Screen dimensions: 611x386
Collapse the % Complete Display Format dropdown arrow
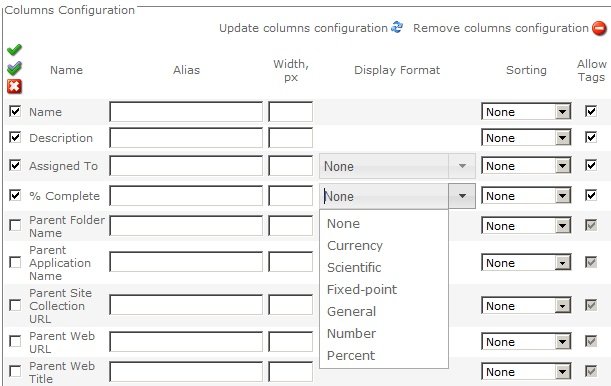pos(462,196)
